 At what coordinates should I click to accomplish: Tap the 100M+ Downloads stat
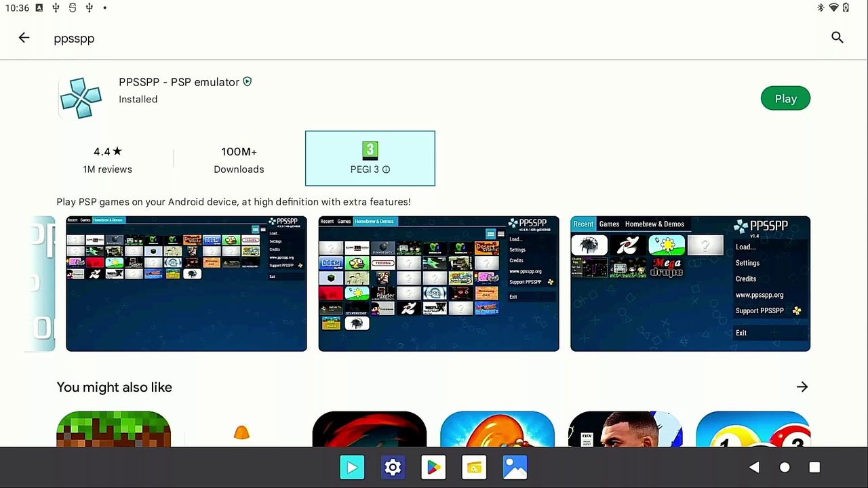[x=239, y=160]
